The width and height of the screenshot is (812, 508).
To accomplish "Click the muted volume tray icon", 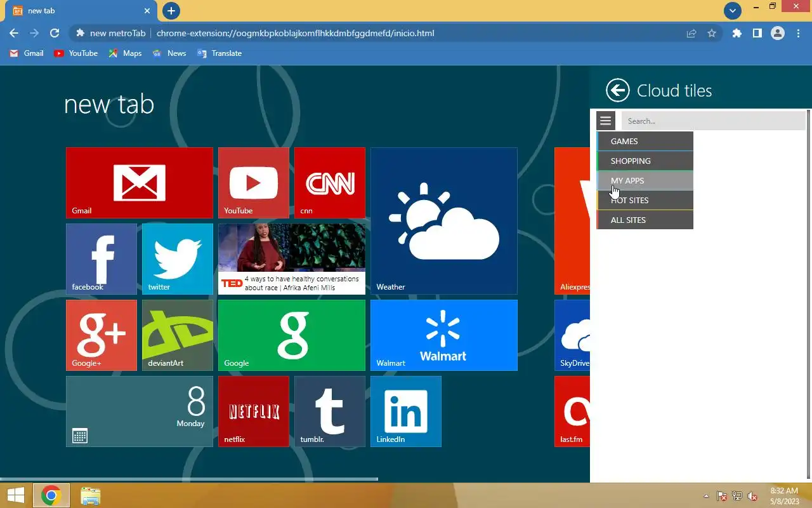I will coord(752,496).
